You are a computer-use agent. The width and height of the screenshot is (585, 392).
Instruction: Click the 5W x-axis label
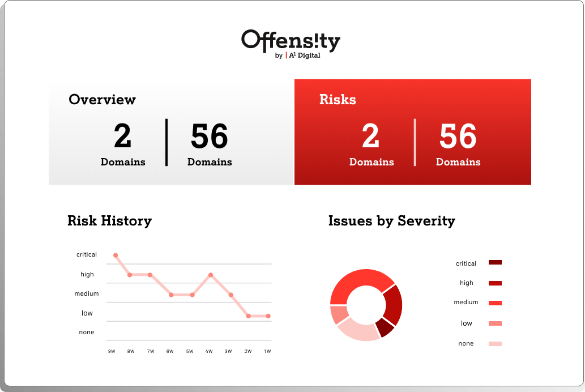pos(190,351)
